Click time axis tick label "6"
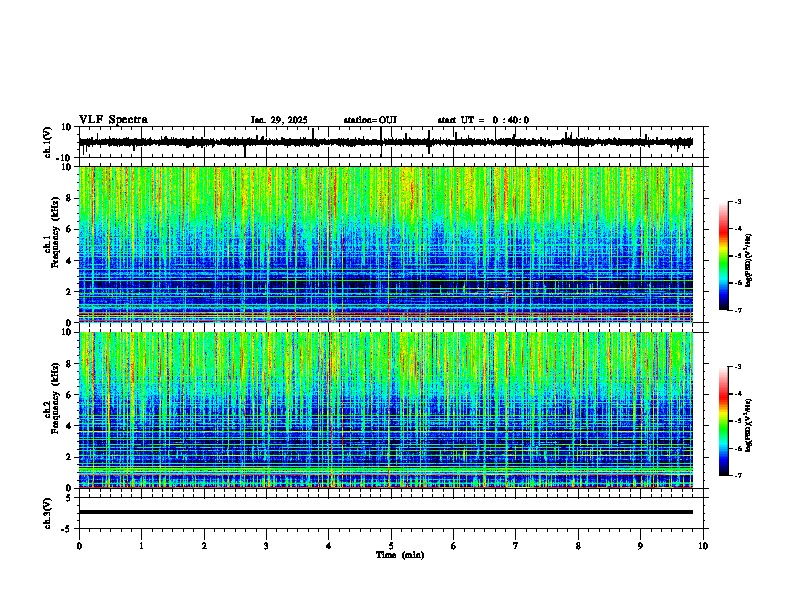Viewport: 792px width, 612px height. tap(454, 546)
